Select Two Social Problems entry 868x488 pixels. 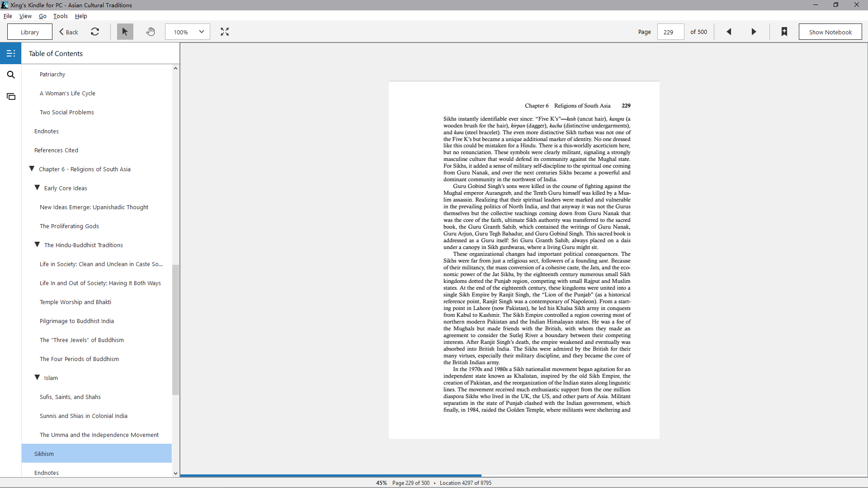click(67, 112)
